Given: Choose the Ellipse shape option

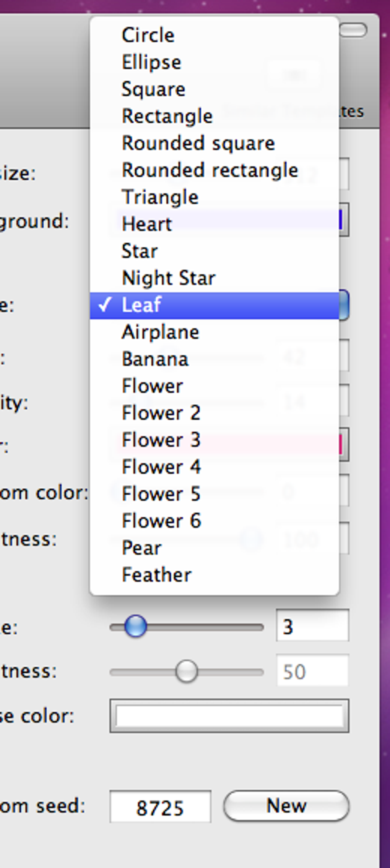Looking at the screenshot, I should (x=151, y=62).
